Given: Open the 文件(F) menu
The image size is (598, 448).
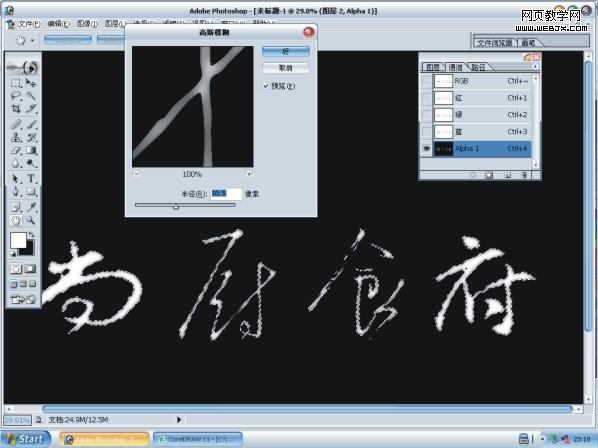Looking at the screenshot, I should click(29, 24).
